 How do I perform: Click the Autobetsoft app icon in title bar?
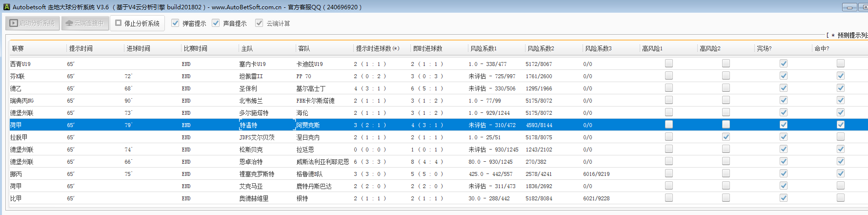(x=6, y=7)
